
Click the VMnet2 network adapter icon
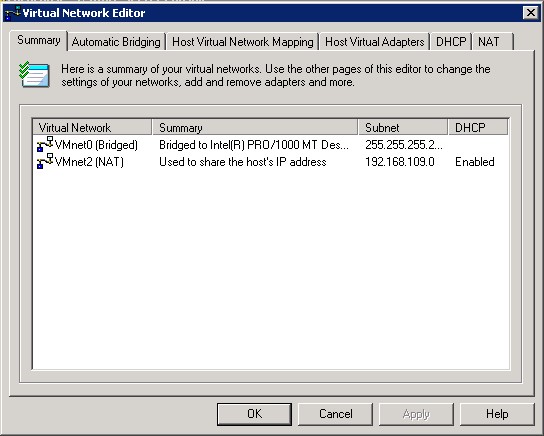coord(45,161)
